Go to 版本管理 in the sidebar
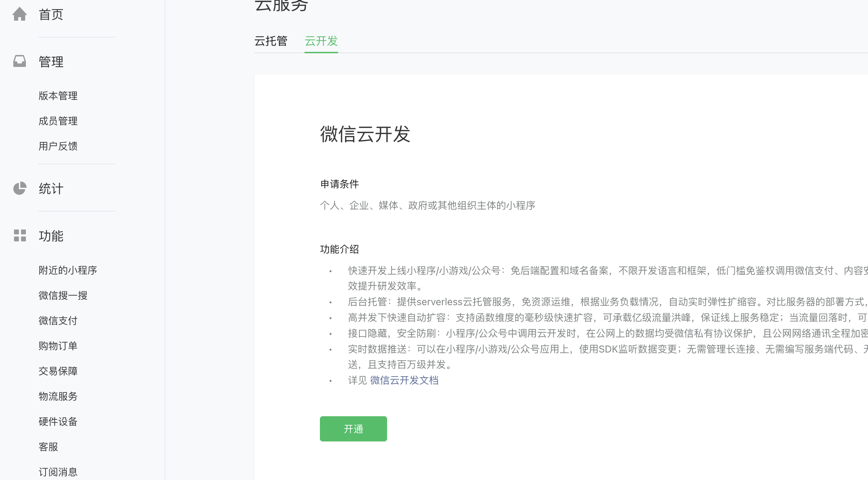 (58, 96)
